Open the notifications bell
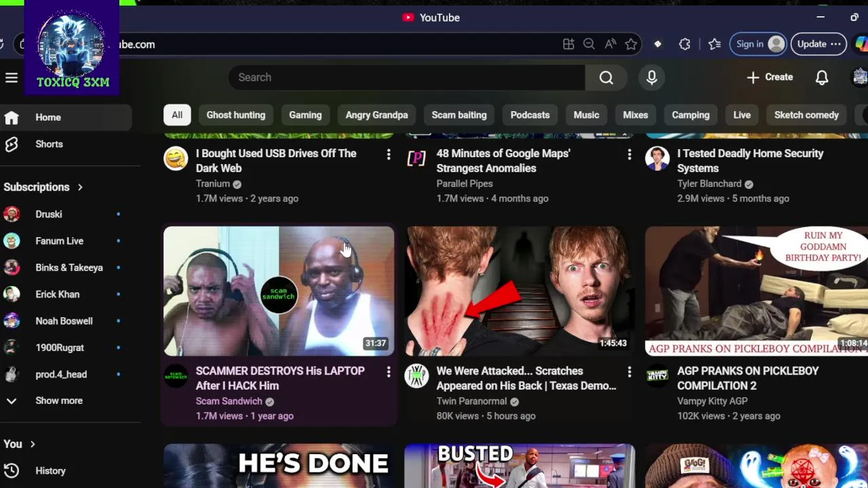Image resolution: width=868 pixels, height=488 pixels. coord(822,77)
